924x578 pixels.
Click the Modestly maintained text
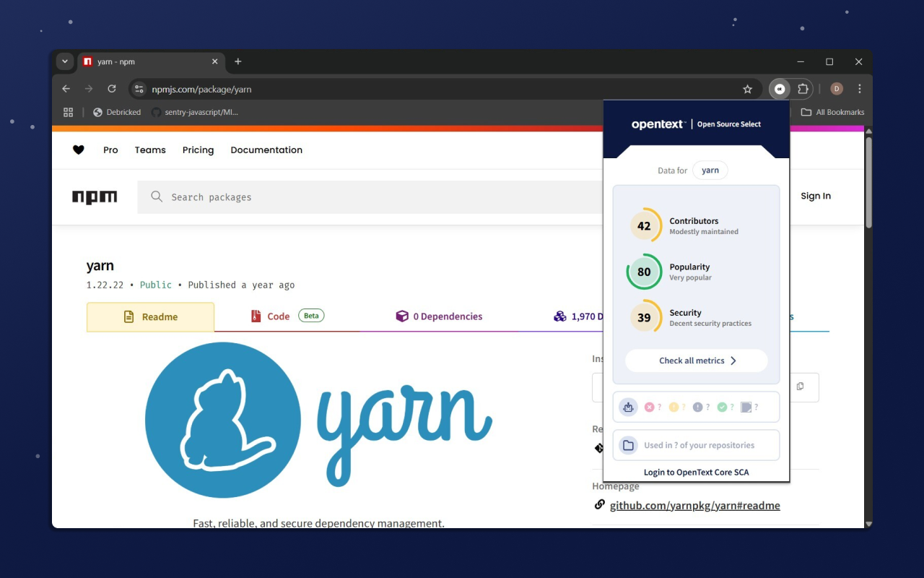click(704, 232)
